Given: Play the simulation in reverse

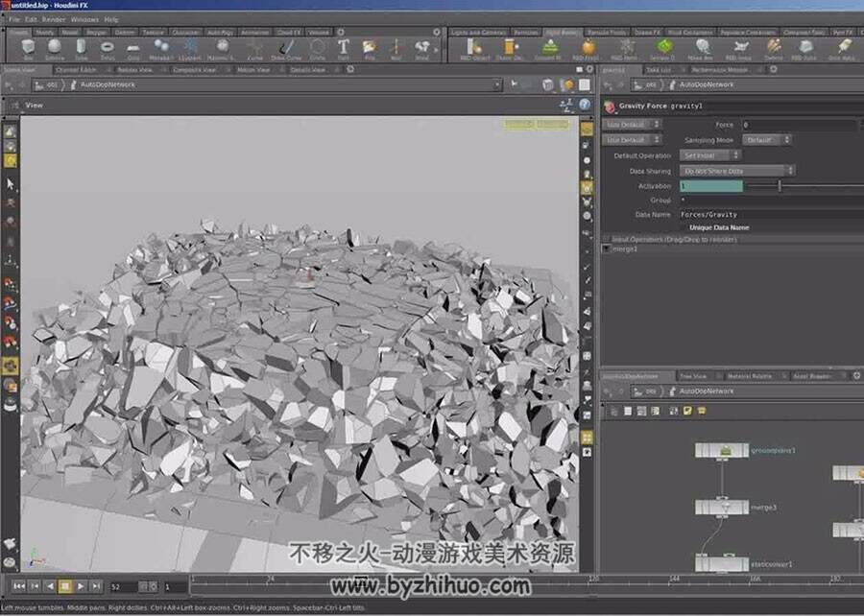Looking at the screenshot, I should coord(50,586).
